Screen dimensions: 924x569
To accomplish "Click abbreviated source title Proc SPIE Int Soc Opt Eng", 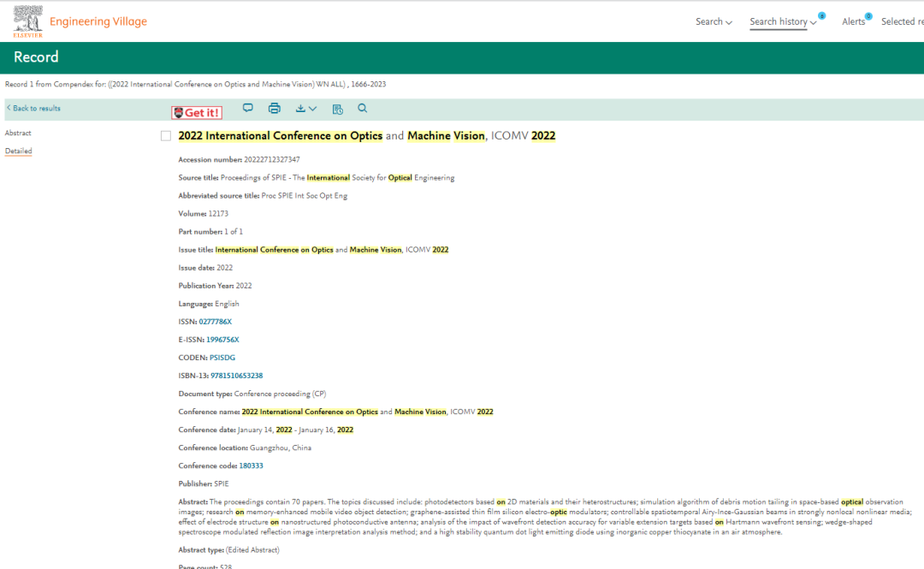I will [x=304, y=196].
